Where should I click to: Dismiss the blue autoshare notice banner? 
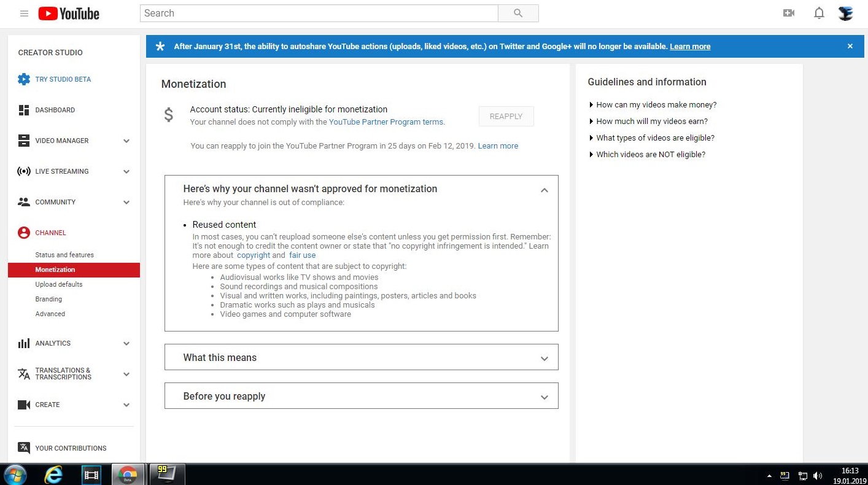850,46
